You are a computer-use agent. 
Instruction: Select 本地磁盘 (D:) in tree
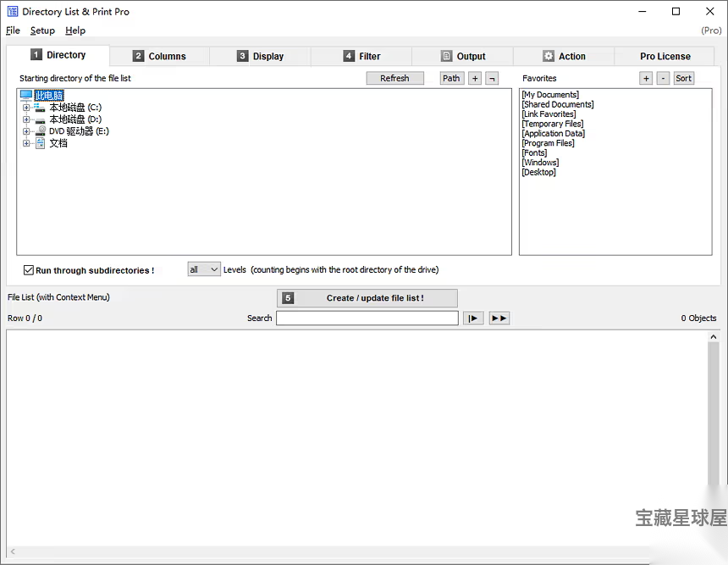click(75, 119)
